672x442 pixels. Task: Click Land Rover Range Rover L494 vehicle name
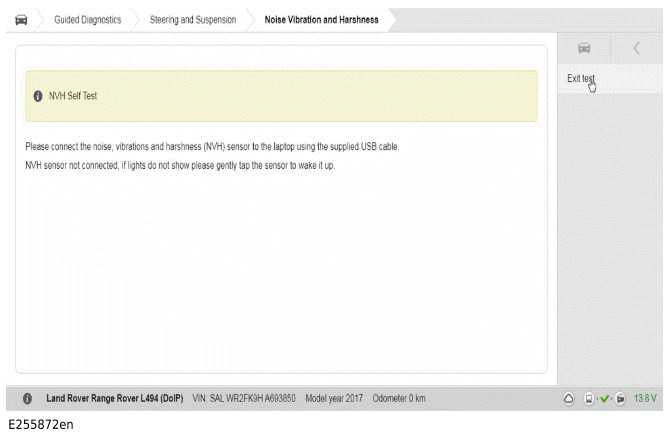115,398
